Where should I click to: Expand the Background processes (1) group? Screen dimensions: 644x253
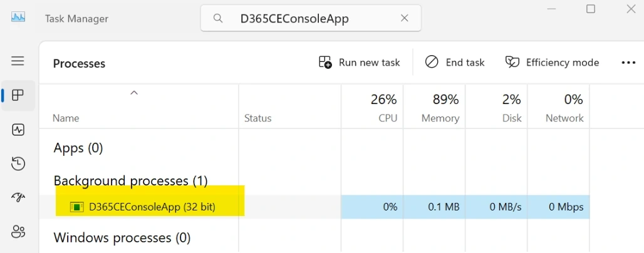click(x=130, y=181)
